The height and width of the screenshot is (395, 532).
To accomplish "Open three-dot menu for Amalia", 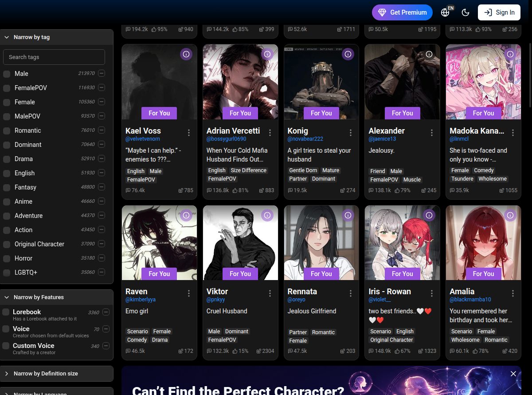I will (x=513, y=293).
